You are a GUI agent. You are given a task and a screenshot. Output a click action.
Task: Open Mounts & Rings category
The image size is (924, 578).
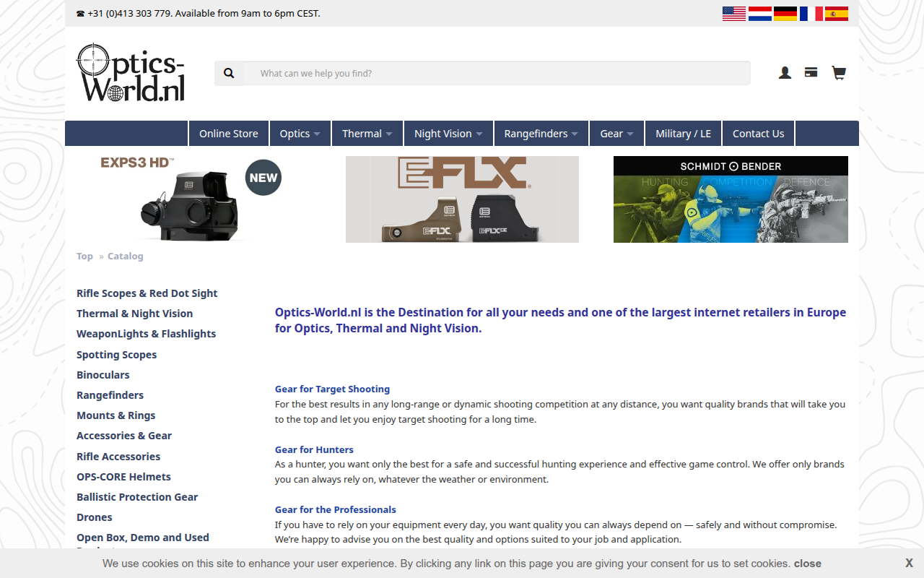point(116,415)
